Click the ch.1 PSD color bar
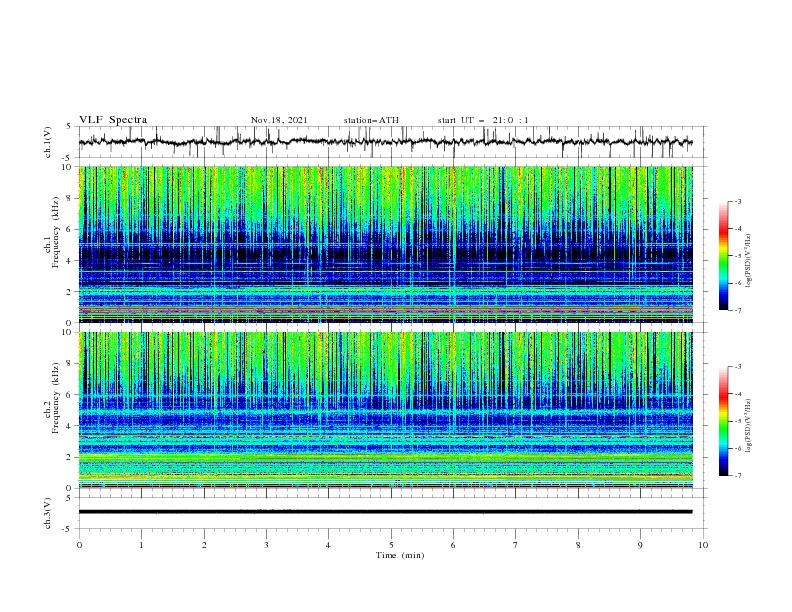The image size is (792, 612). coord(723,256)
